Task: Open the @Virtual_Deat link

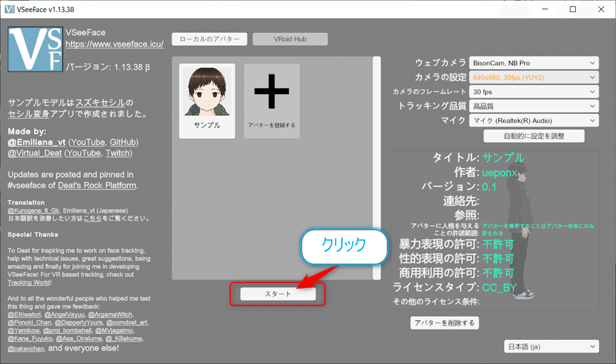Action: point(35,153)
